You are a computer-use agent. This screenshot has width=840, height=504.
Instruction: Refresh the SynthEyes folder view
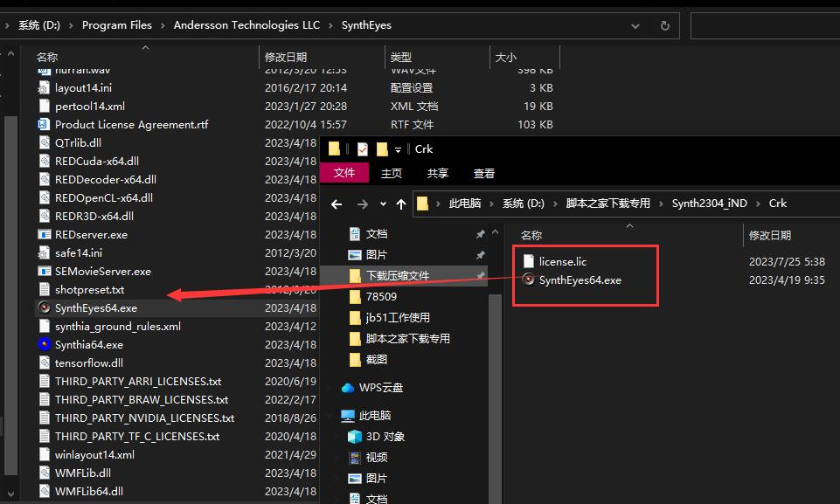[665, 25]
